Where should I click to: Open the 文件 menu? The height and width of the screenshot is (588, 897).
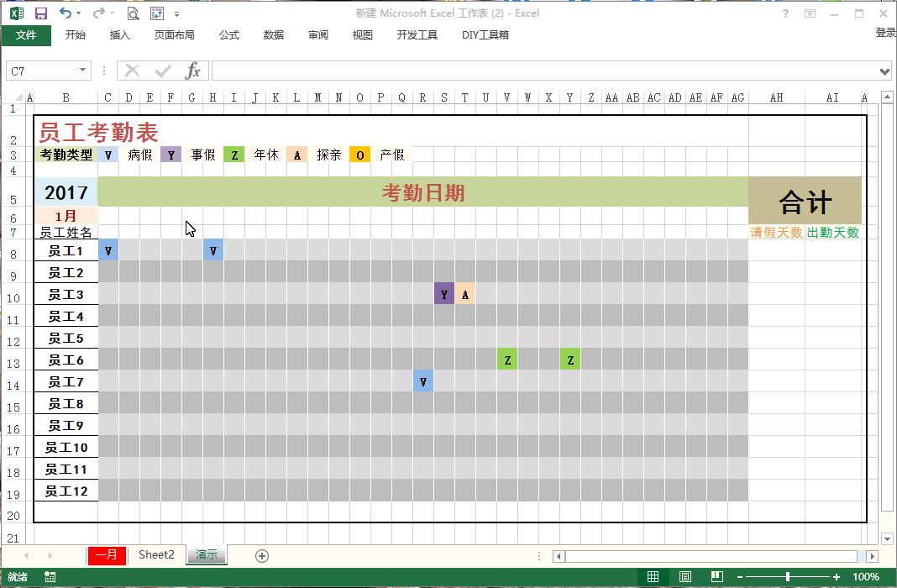click(x=26, y=34)
